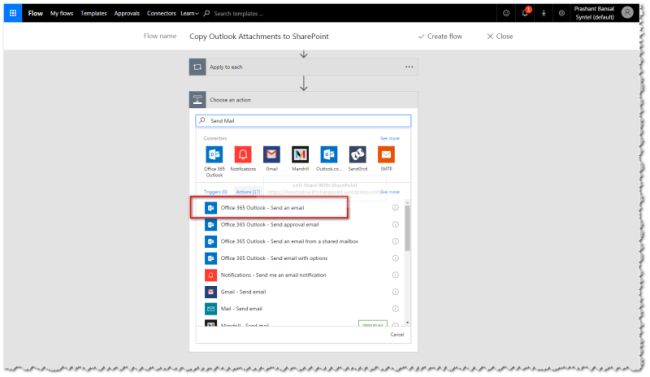The width and height of the screenshot is (650, 377).
Task: Show info for shared mailbox email action
Action: (395, 241)
